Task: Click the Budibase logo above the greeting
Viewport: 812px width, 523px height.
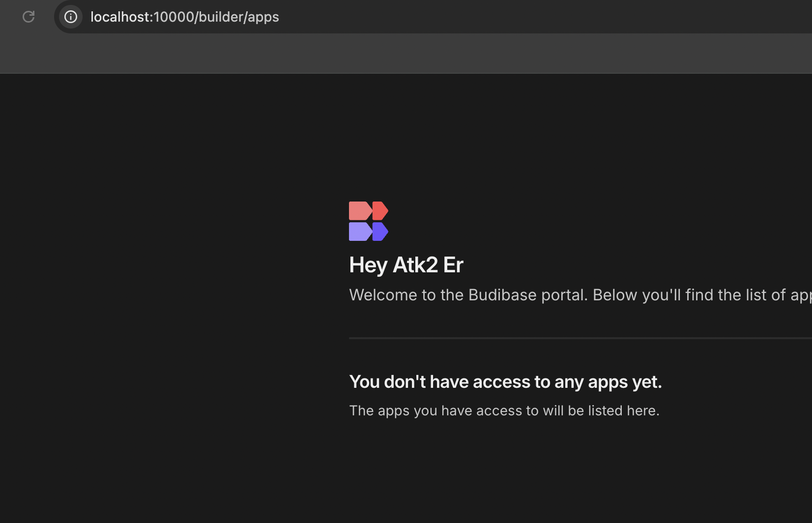Action: (x=369, y=221)
